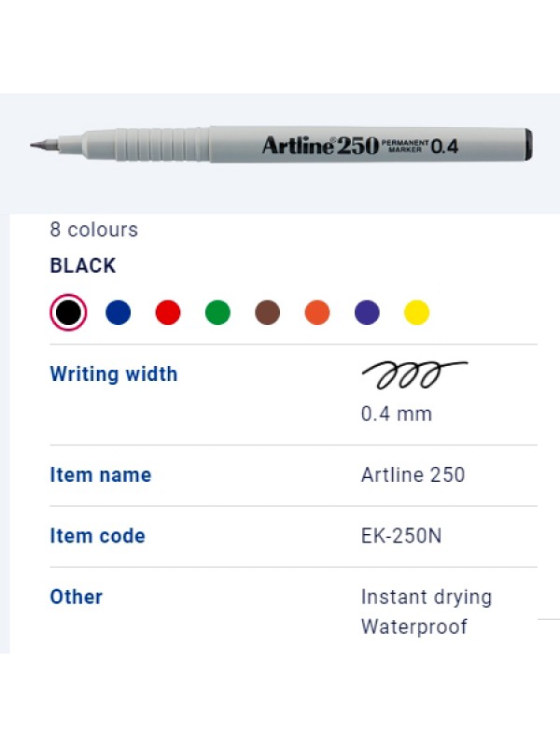This screenshot has height=747, width=560.
Task: Click the Item code label
Action: coord(98,536)
